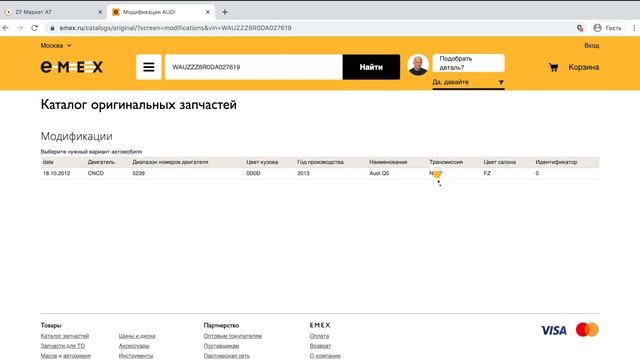Screen dimensions: 640x360
Task: Click the Трансмиссия column header
Action: coord(446,162)
